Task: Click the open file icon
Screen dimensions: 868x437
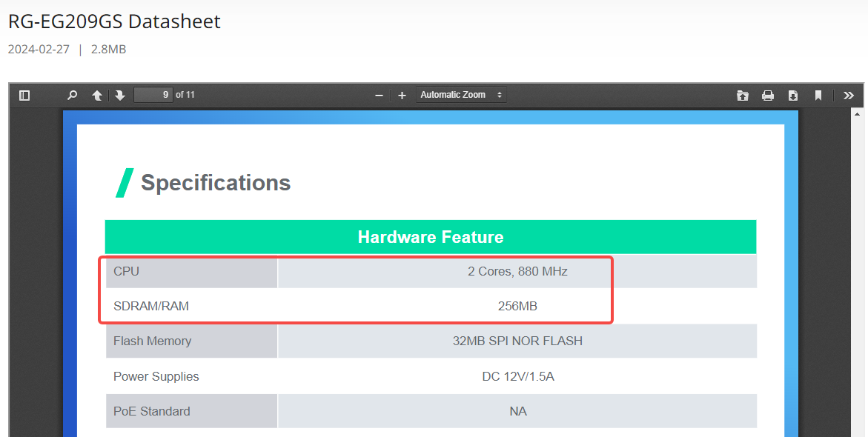Action: pyautogui.click(x=743, y=95)
